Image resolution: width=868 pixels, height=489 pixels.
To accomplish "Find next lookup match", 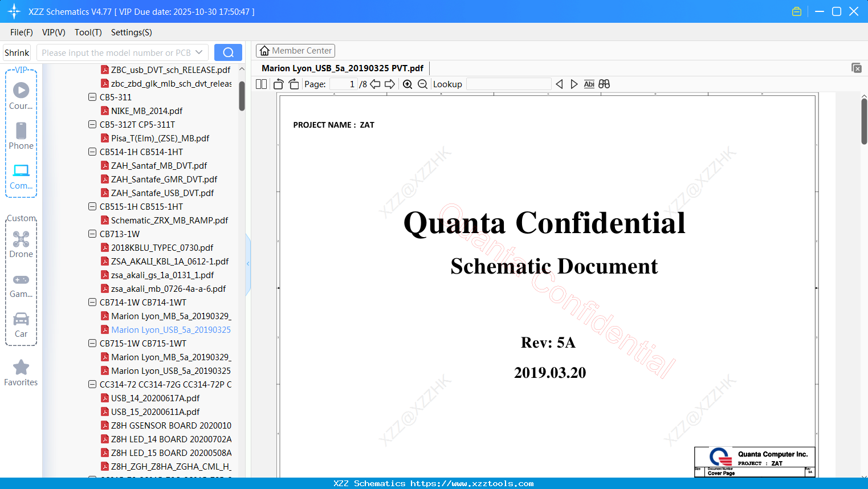I will pos(574,84).
